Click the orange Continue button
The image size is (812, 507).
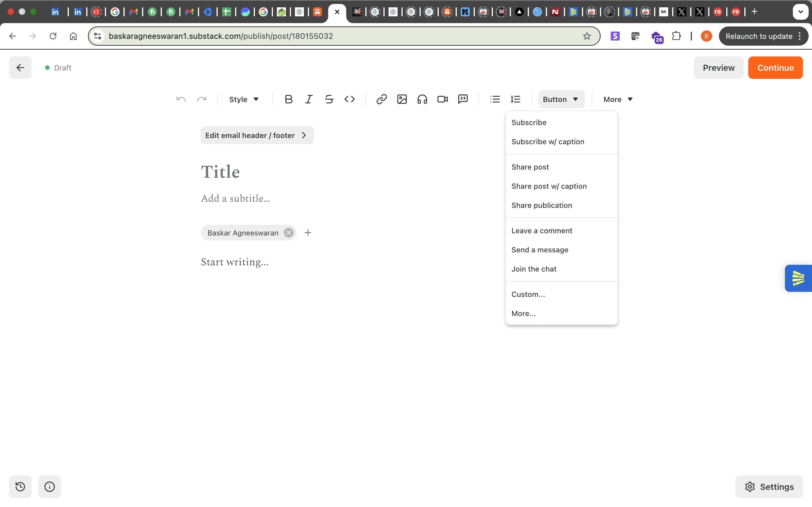[775, 68]
